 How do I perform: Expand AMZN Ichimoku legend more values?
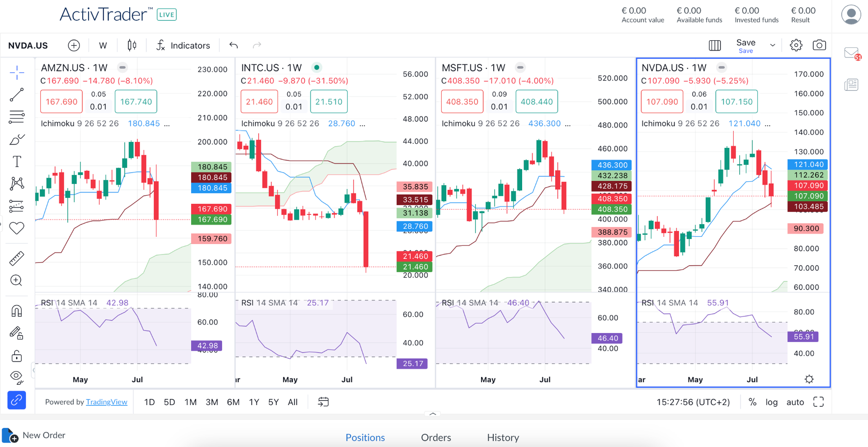tap(167, 124)
